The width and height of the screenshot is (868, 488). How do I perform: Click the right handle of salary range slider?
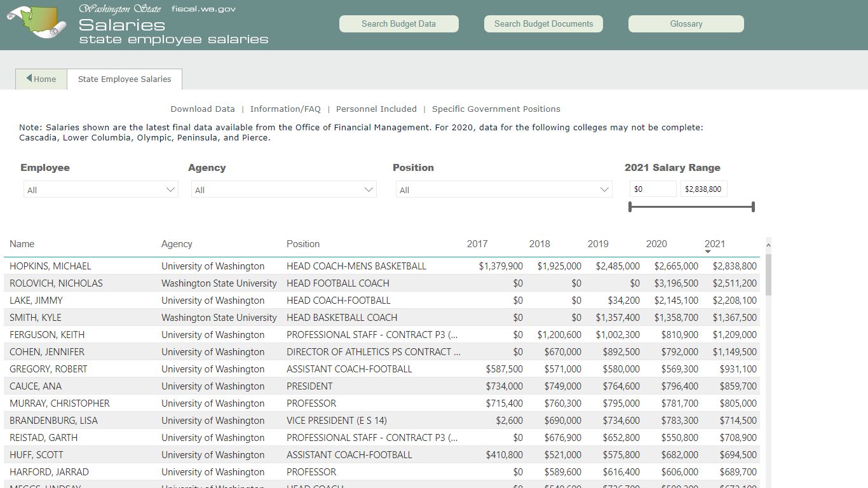tap(753, 207)
